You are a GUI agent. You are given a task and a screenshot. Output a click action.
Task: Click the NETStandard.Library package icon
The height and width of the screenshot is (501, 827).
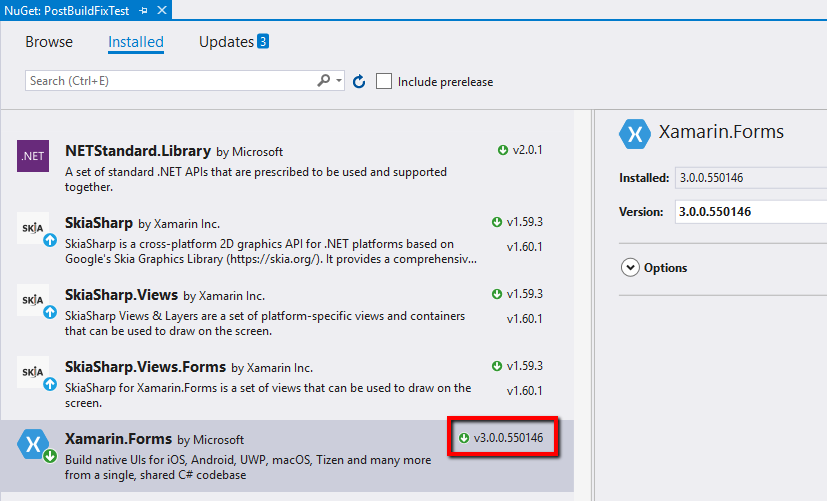(33, 156)
